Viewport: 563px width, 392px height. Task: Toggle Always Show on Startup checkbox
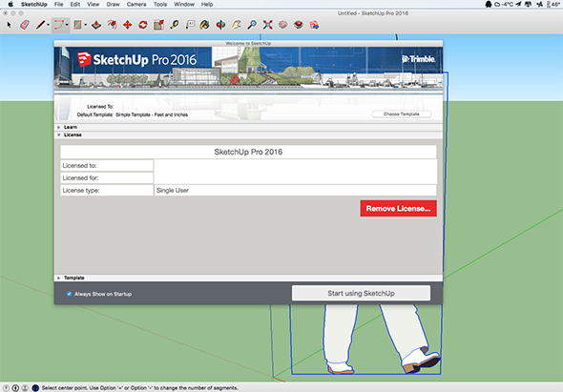(x=70, y=294)
